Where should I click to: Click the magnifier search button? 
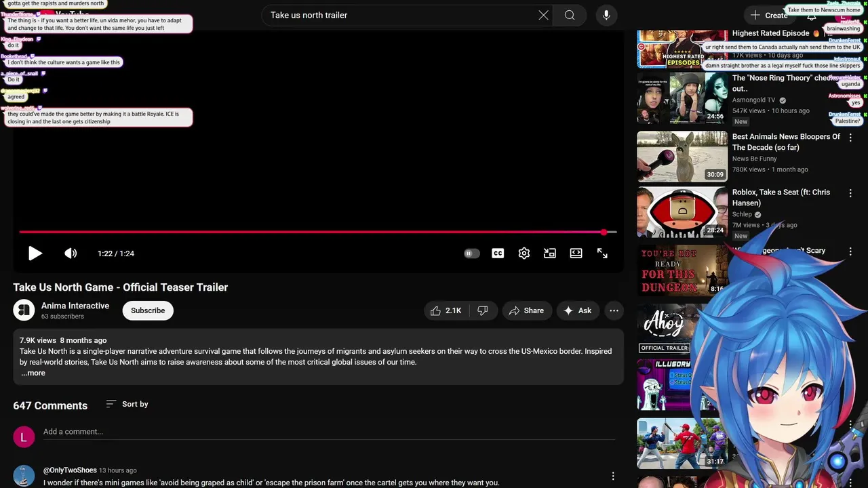570,15
